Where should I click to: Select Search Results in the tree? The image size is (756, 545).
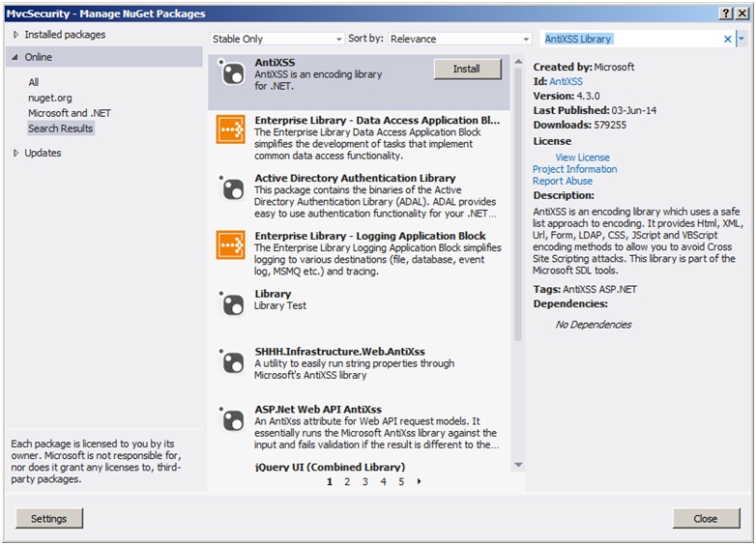60,129
